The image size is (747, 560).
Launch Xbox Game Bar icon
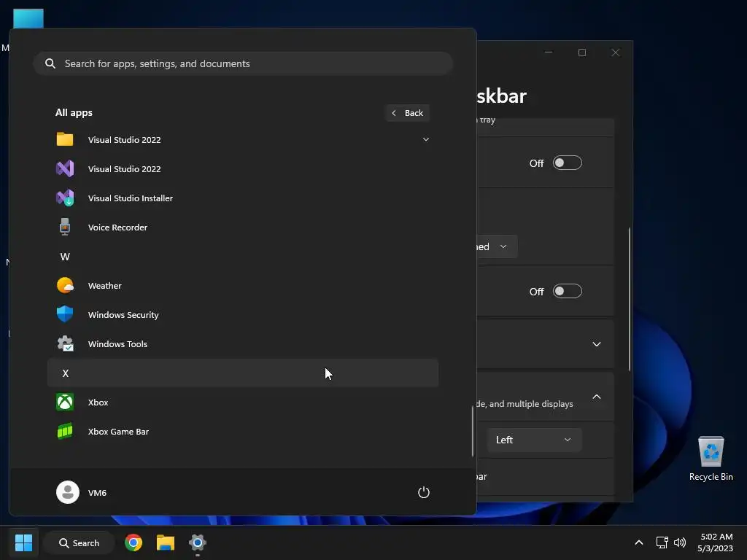pos(65,432)
